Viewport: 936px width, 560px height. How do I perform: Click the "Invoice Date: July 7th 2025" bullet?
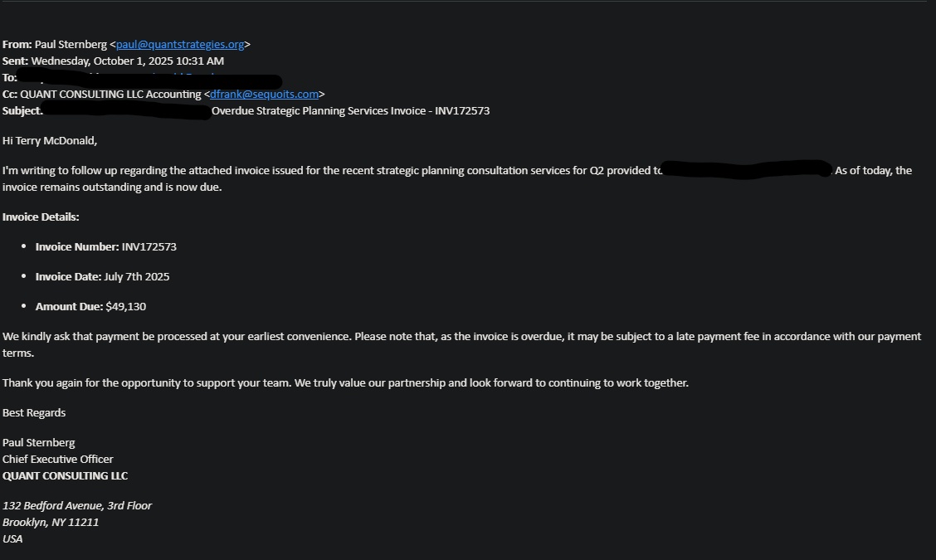pyautogui.click(x=102, y=277)
